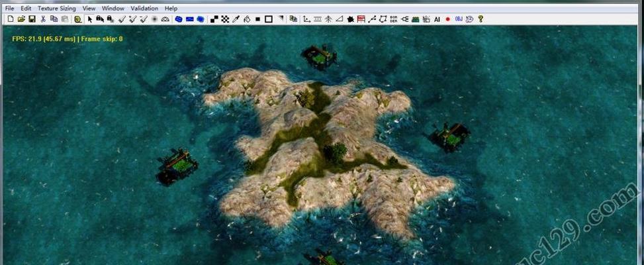The width and height of the screenshot is (644, 265).
Task: Click the black splat shape icon
Action: [350, 19]
